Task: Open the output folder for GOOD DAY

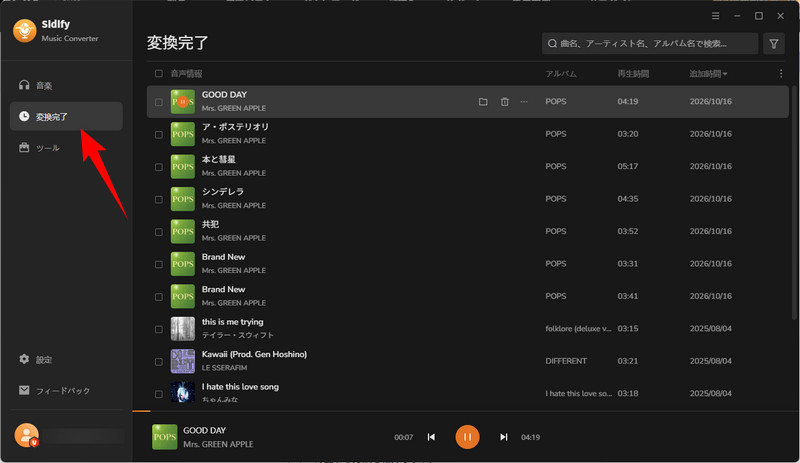Action: pos(483,102)
